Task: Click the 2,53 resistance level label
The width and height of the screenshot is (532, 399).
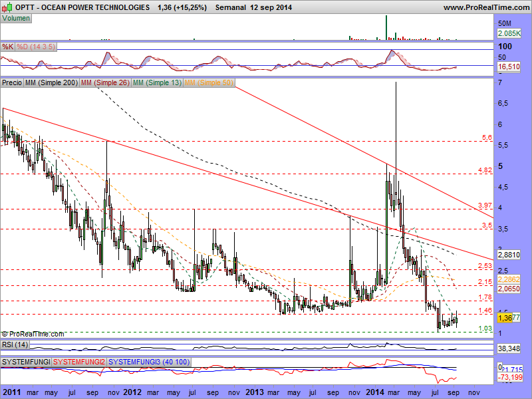Action: pos(485,266)
